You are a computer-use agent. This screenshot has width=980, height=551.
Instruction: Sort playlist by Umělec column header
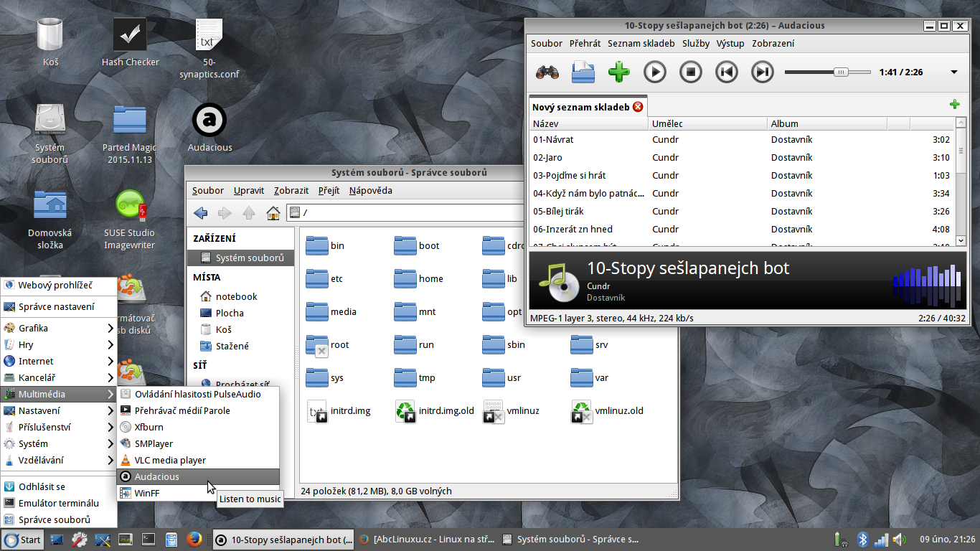[x=707, y=123]
